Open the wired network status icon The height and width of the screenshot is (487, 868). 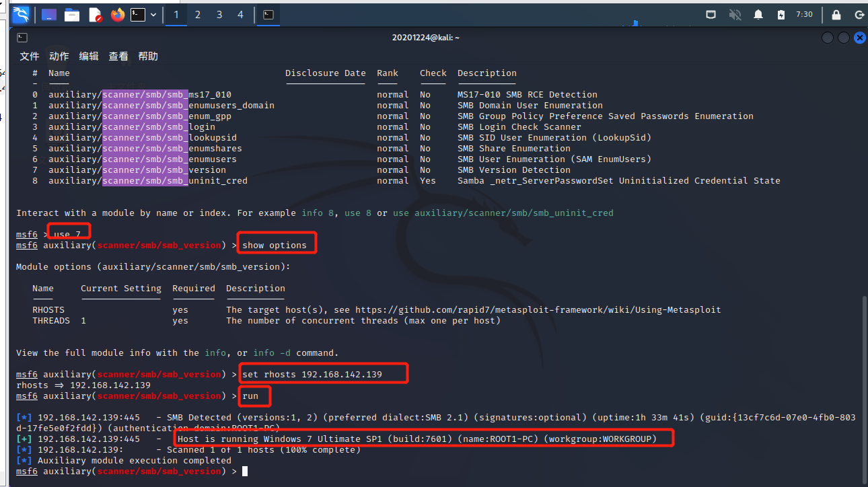click(711, 14)
